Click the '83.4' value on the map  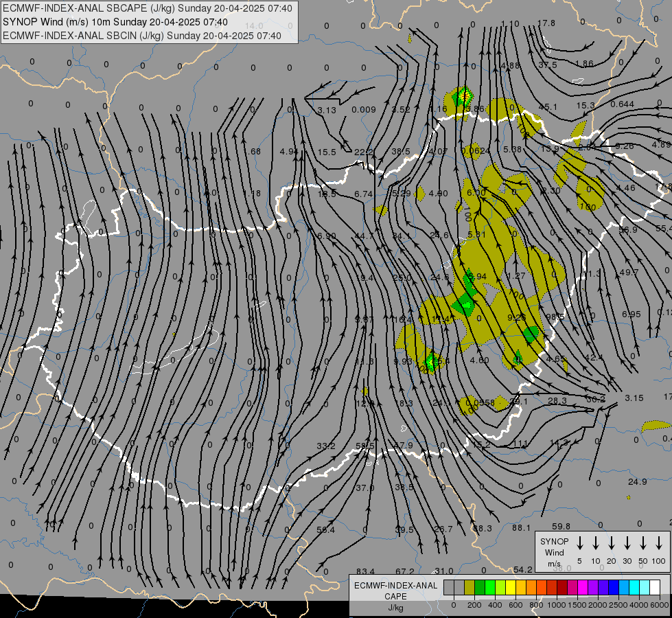(x=365, y=571)
